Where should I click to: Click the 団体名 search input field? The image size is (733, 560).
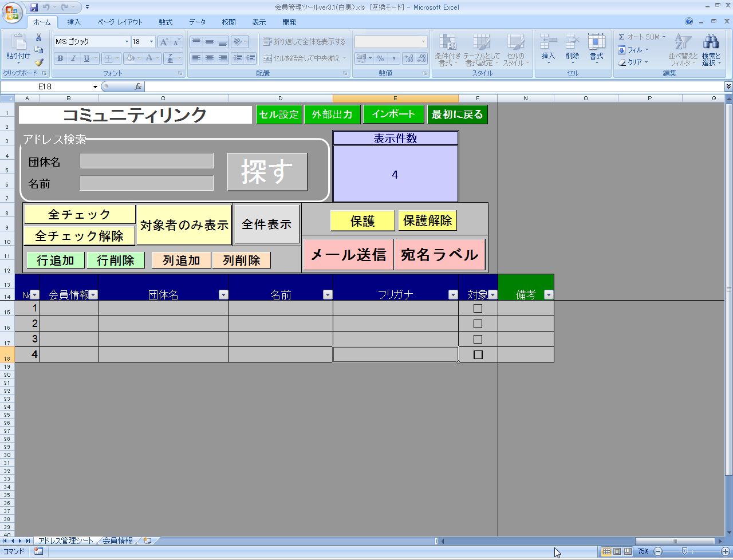[x=147, y=161]
